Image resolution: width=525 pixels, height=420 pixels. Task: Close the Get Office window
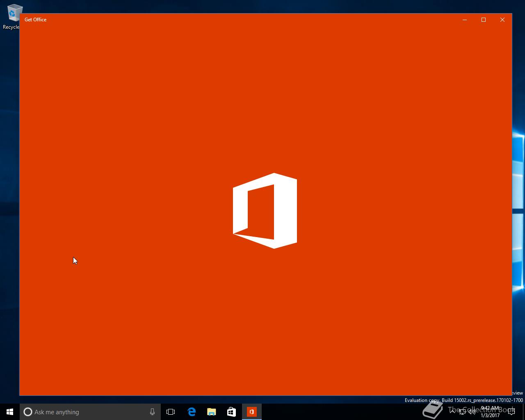(502, 20)
